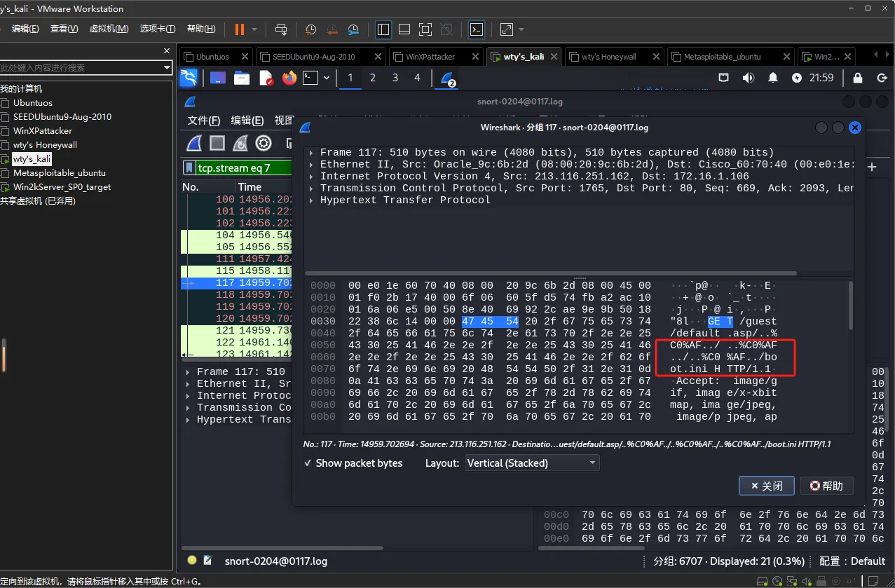Open the text editor icon in Kali panel
Image resolution: width=895 pixels, height=588 pixels.
click(x=266, y=78)
